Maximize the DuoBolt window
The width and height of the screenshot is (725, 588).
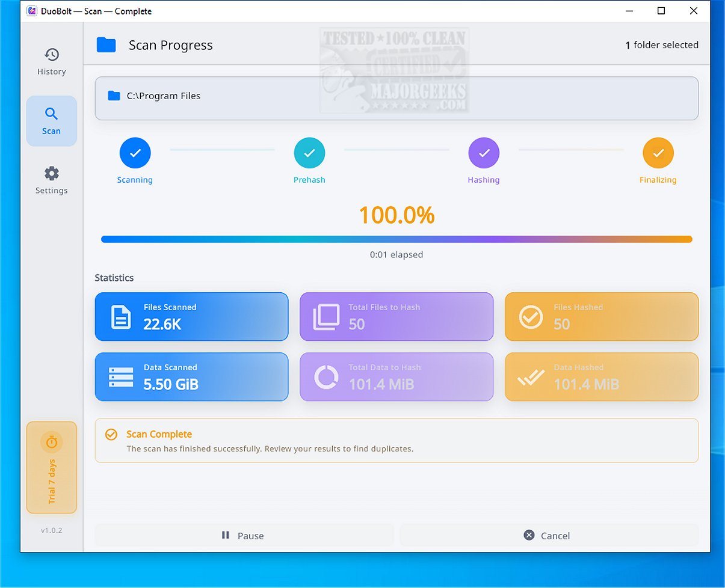pyautogui.click(x=661, y=11)
